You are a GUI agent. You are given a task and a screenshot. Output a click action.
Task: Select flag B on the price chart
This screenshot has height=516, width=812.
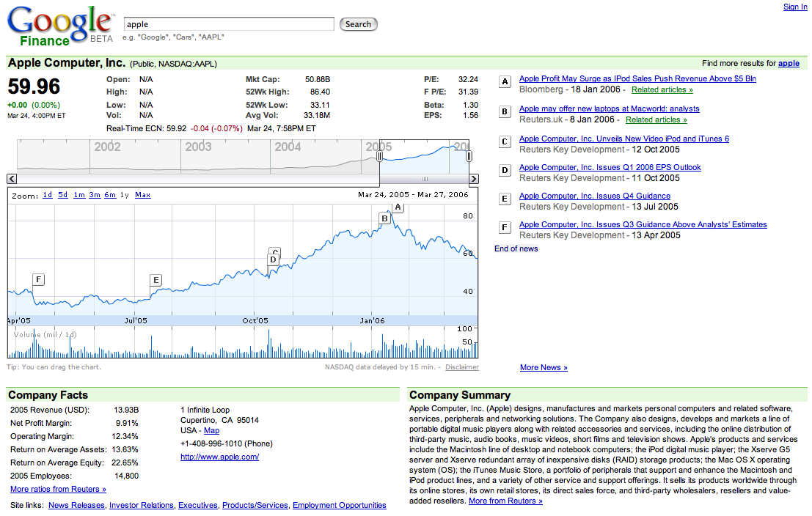(385, 218)
